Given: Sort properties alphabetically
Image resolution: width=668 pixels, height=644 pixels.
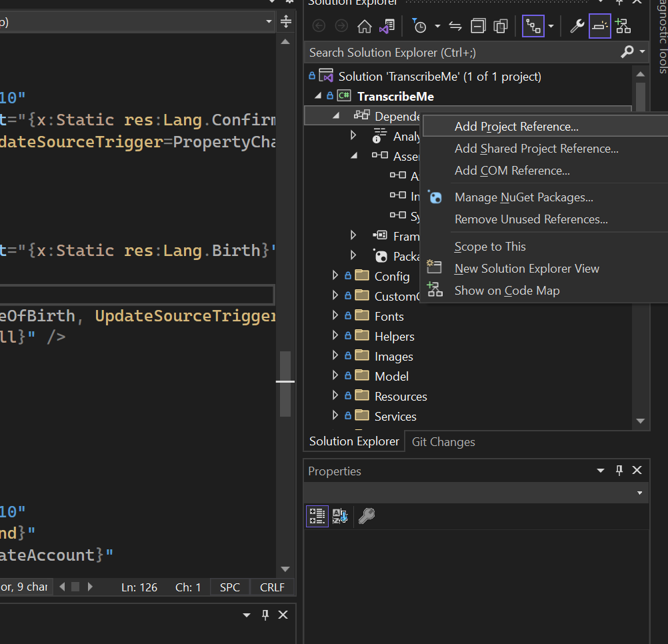Looking at the screenshot, I should [340, 516].
